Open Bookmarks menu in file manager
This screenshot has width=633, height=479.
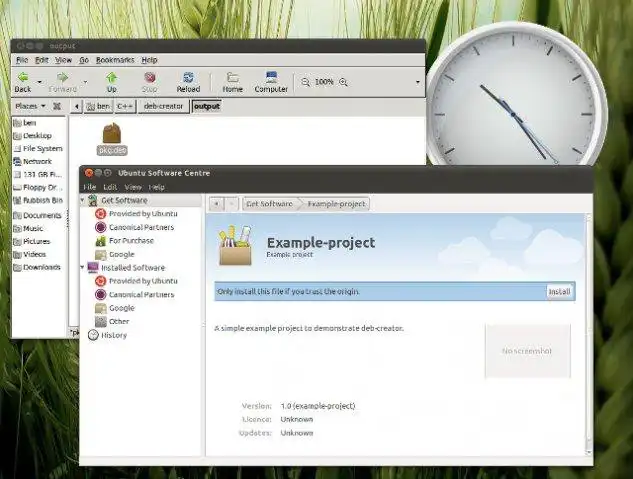(115, 60)
